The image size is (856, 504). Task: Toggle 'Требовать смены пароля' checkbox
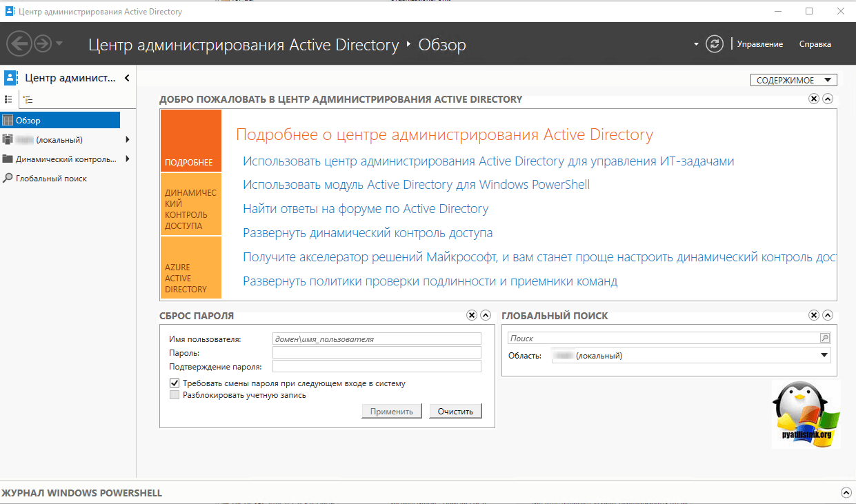pos(175,383)
